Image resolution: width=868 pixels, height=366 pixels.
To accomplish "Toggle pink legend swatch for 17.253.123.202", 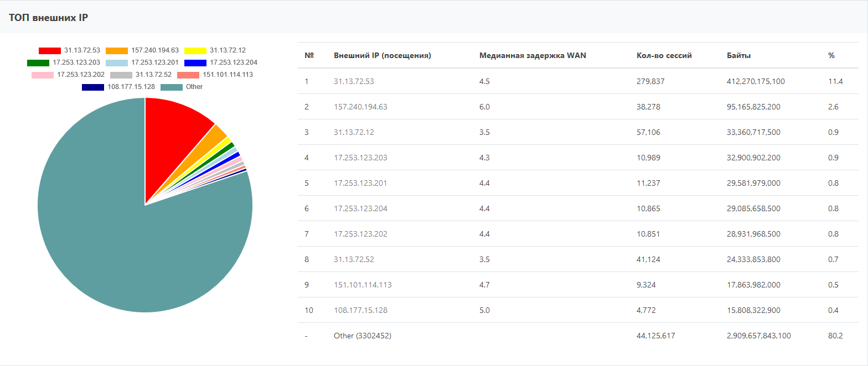I will tap(43, 75).
